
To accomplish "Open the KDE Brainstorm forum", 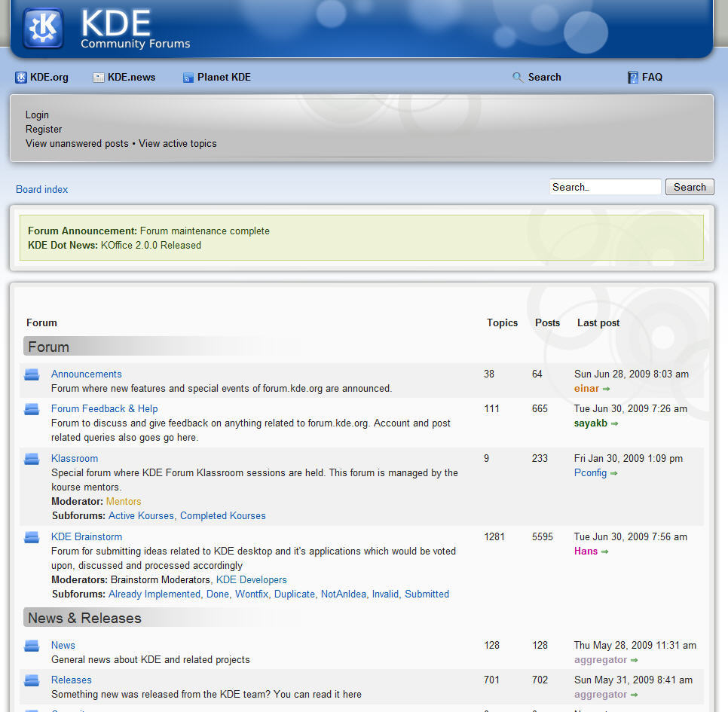I will tap(87, 537).
